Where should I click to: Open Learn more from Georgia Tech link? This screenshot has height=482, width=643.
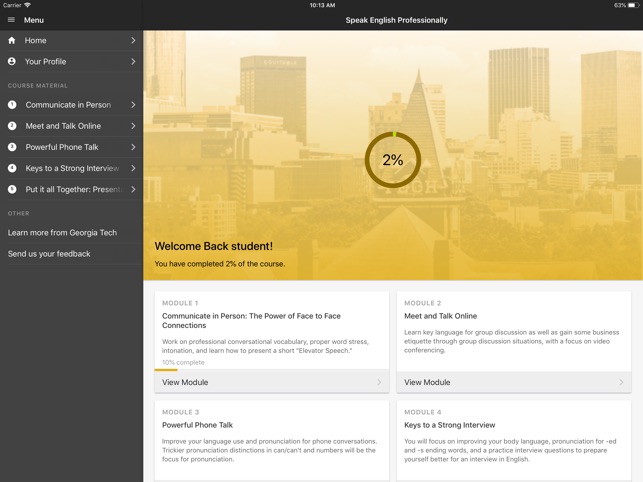pos(62,233)
